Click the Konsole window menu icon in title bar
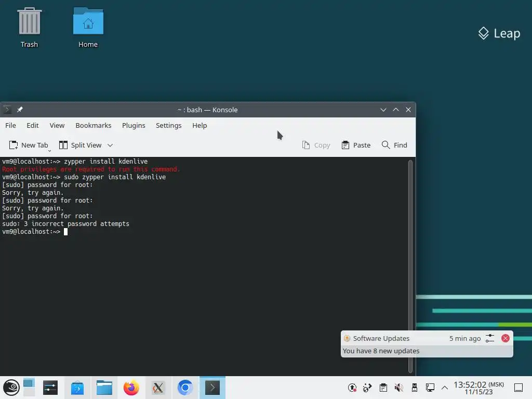The image size is (532, 399). (x=7, y=110)
